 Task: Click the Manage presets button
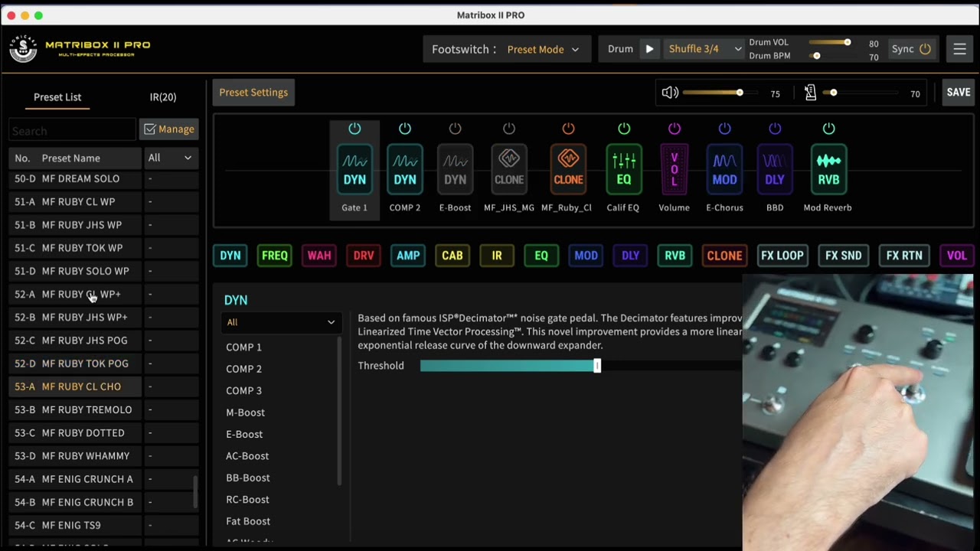click(169, 129)
